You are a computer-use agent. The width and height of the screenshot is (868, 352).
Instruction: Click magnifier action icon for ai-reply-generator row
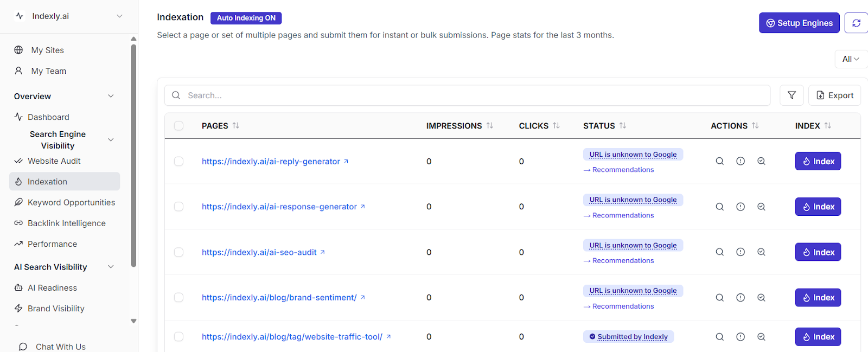[719, 161]
